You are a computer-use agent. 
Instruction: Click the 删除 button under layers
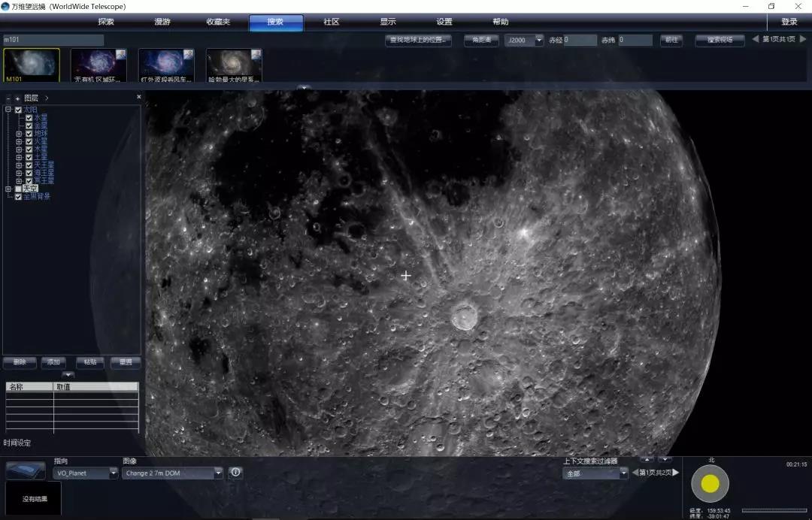tap(20, 362)
